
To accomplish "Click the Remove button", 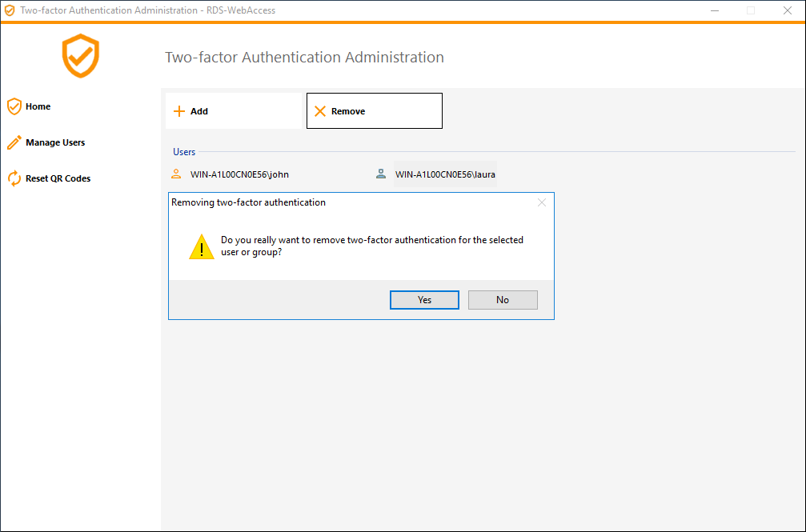I will point(375,111).
